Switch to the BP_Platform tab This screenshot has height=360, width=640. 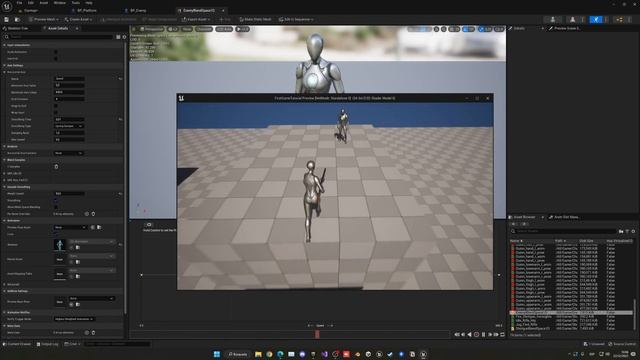pos(87,11)
